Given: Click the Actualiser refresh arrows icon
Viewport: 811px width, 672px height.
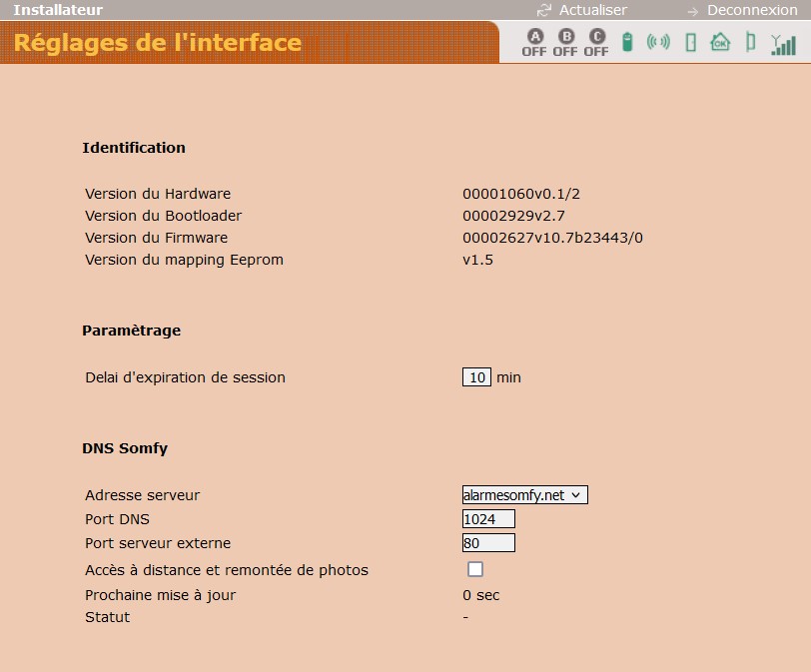Looking at the screenshot, I should point(544,10).
